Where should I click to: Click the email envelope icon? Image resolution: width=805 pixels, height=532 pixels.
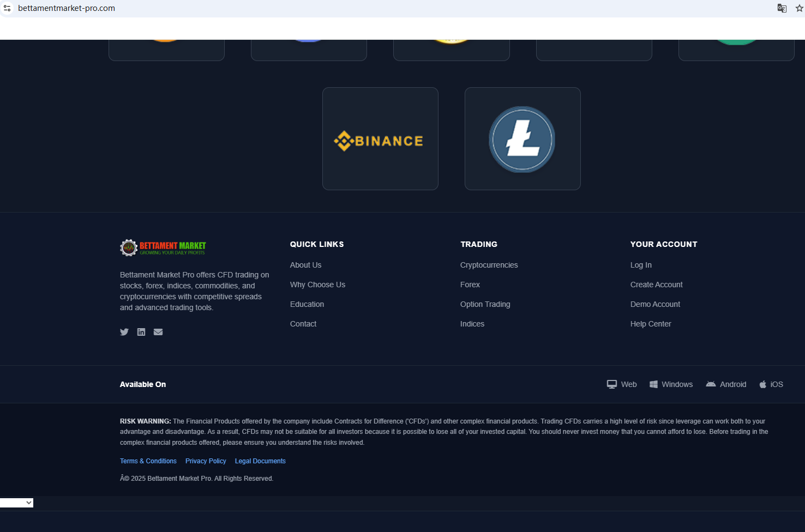coord(158,332)
